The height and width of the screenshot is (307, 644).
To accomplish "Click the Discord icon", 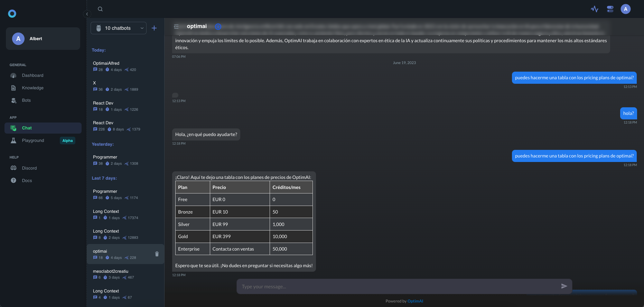I will (x=13, y=168).
